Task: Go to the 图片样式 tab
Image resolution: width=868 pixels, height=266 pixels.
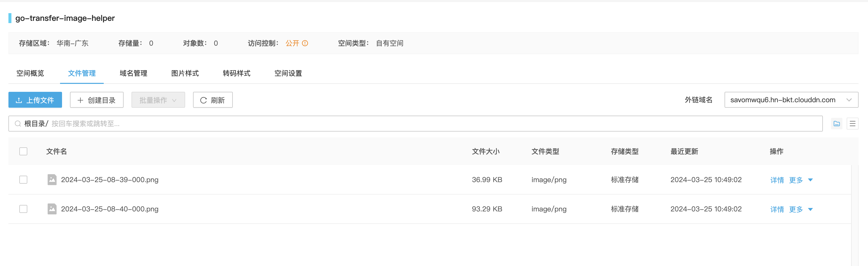Action: [x=185, y=73]
